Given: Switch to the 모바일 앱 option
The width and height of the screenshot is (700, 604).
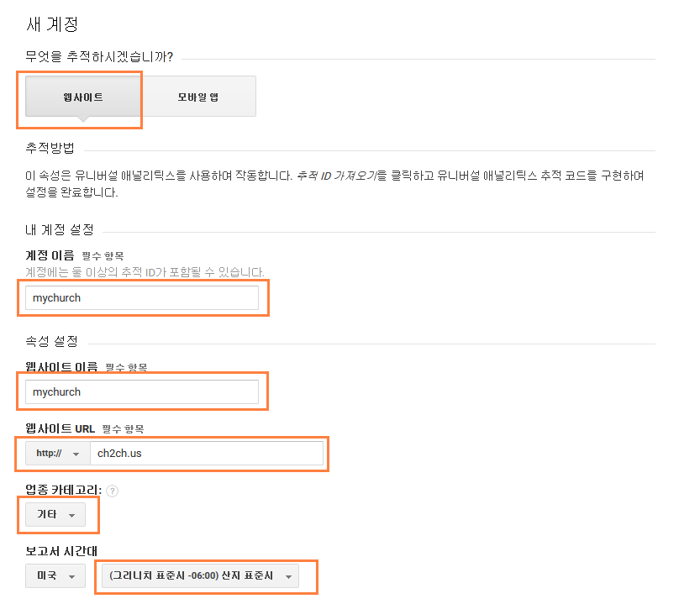Looking at the screenshot, I should (197, 97).
